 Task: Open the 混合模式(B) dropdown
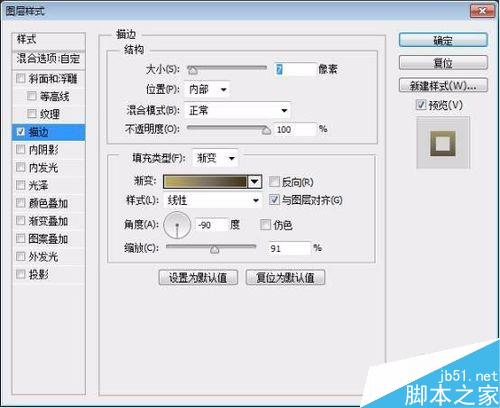[237, 110]
